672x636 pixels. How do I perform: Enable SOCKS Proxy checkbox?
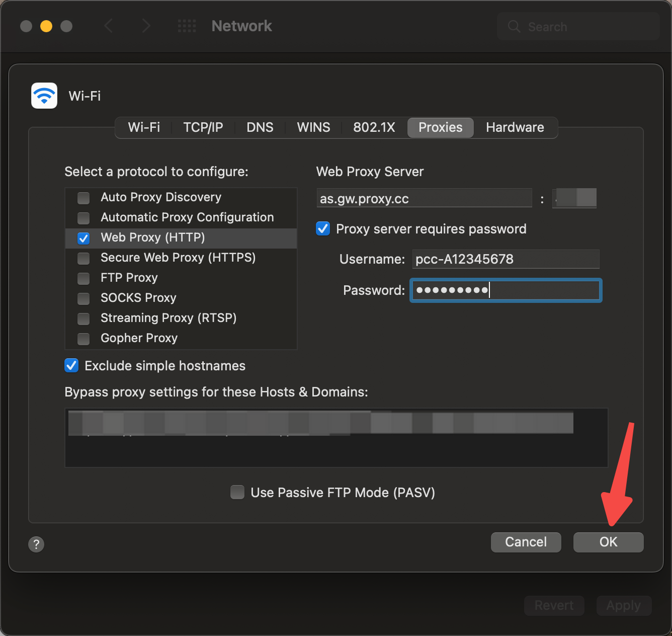(x=83, y=298)
